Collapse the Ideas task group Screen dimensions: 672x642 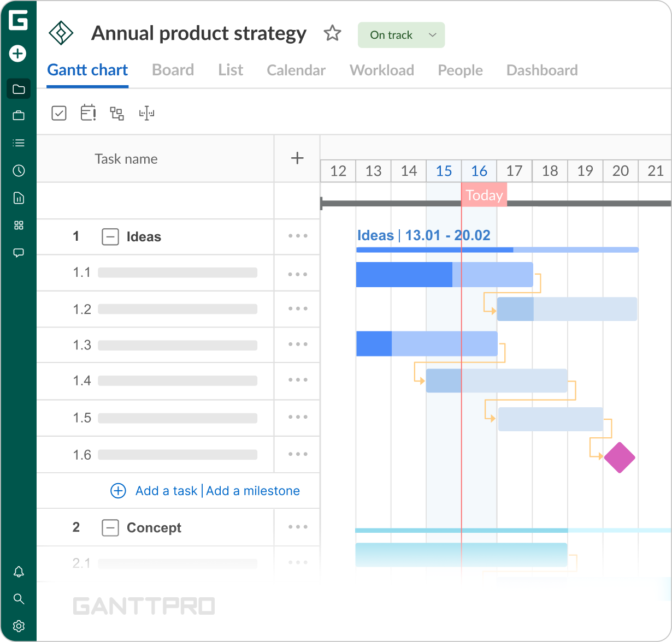click(110, 237)
